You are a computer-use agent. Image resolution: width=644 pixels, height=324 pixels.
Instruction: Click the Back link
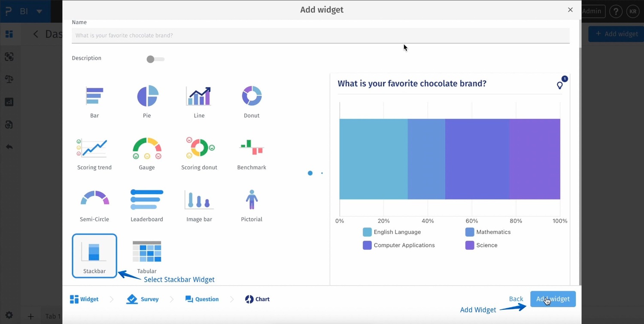click(516, 299)
